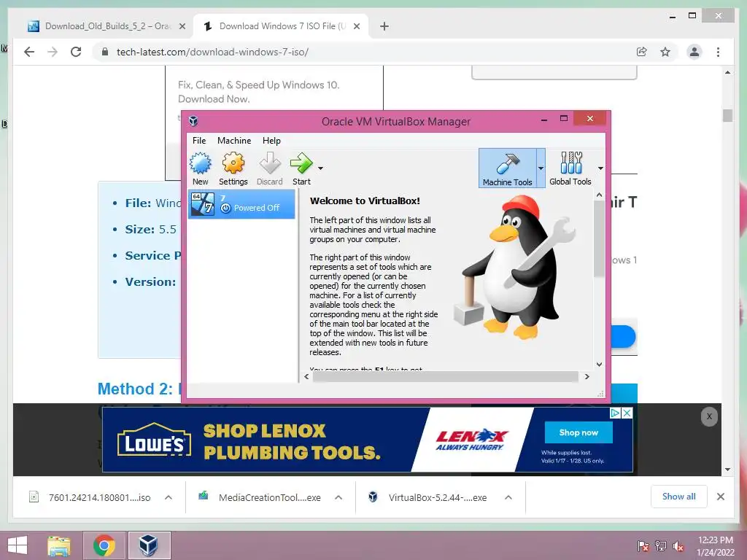Viewport: 747px width, 560px height.
Task: Expand the Start button dropdown arrow
Action: 321,168
